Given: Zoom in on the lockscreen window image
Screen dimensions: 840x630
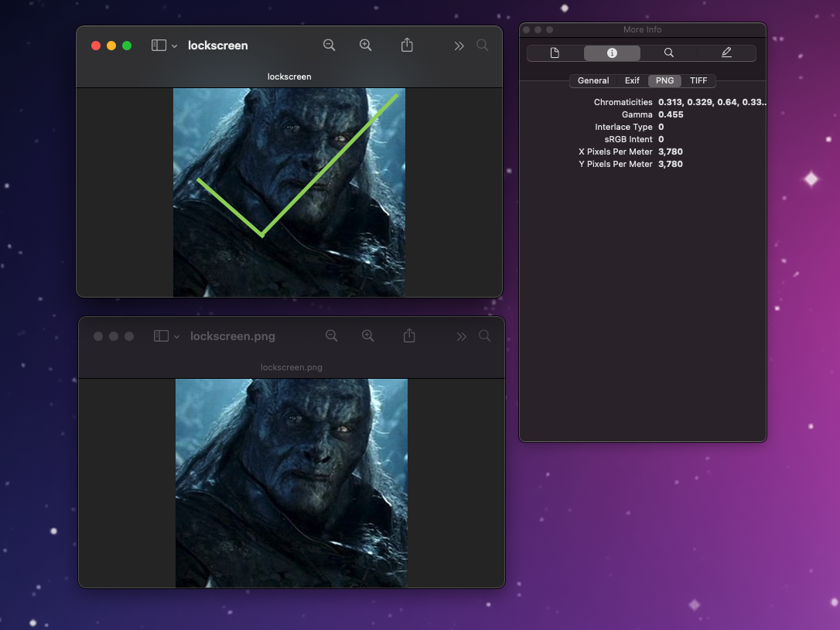Looking at the screenshot, I should 365,46.
